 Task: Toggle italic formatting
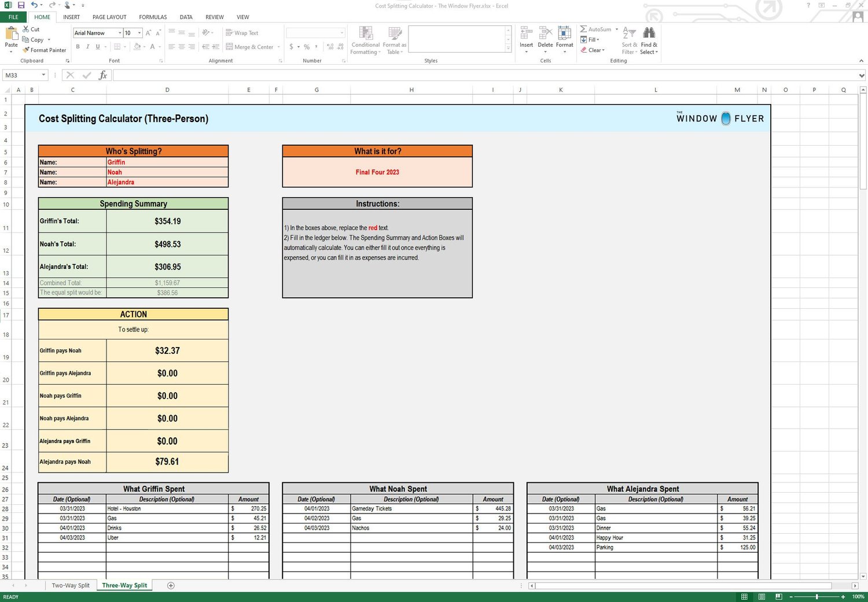tap(87, 47)
